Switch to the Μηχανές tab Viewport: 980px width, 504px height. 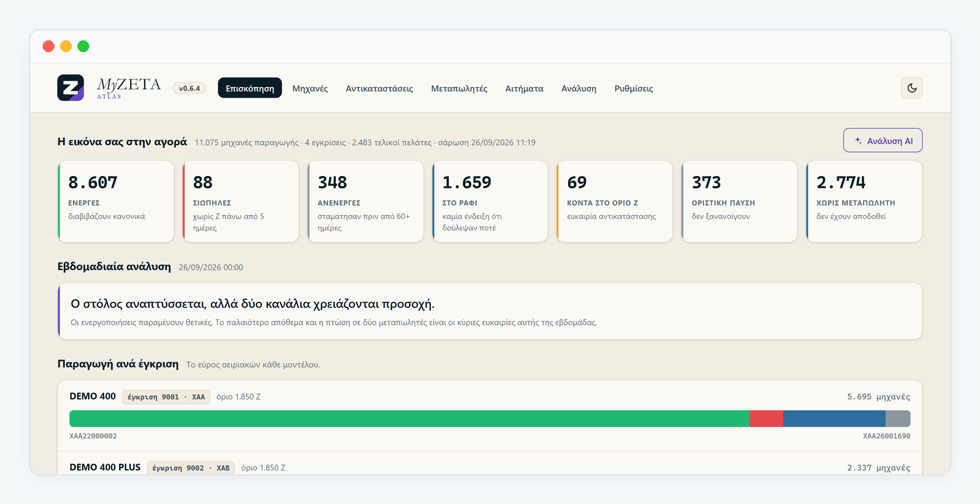[x=310, y=88]
